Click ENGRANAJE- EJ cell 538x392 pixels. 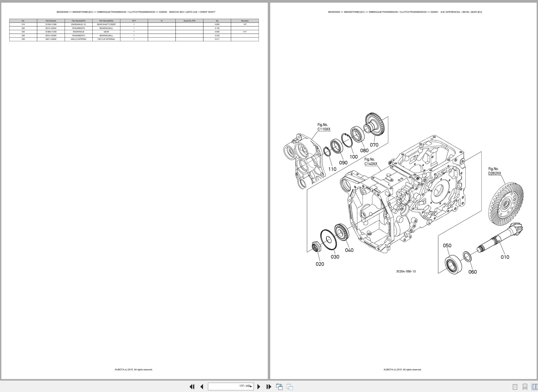79,24
